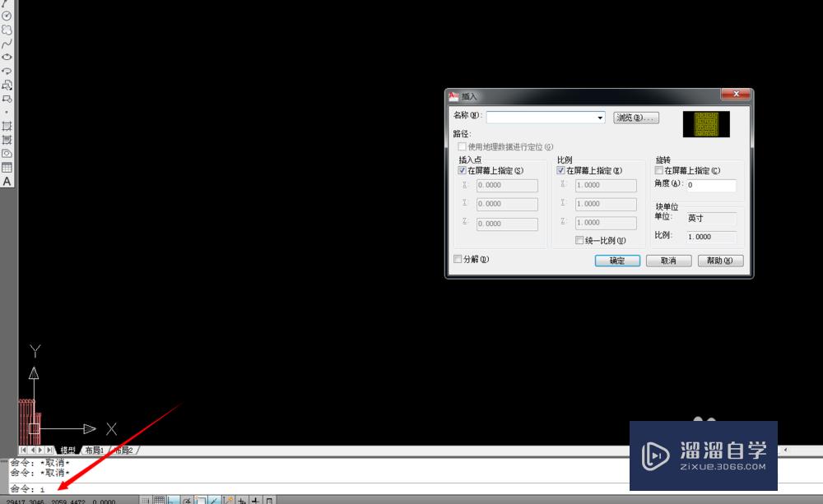Uncheck 在屏幕上指定 under 插入点
Image resolution: width=823 pixels, height=504 pixels.
(x=463, y=169)
